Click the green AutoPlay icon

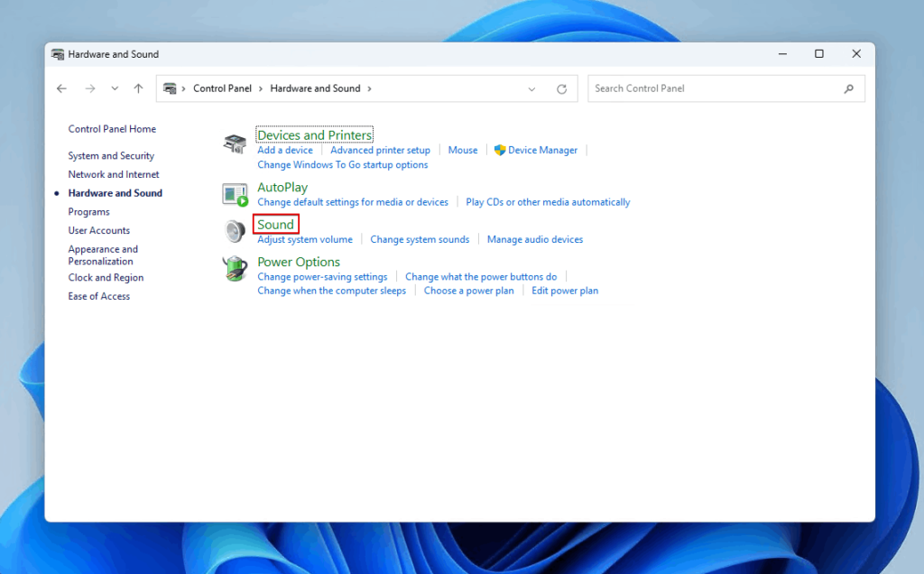pyautogui.click(x=235, y=194)
